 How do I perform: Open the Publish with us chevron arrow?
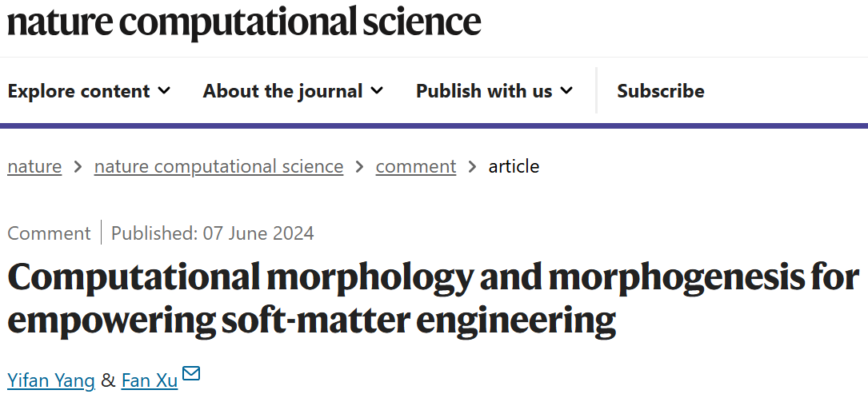[566, 90]
